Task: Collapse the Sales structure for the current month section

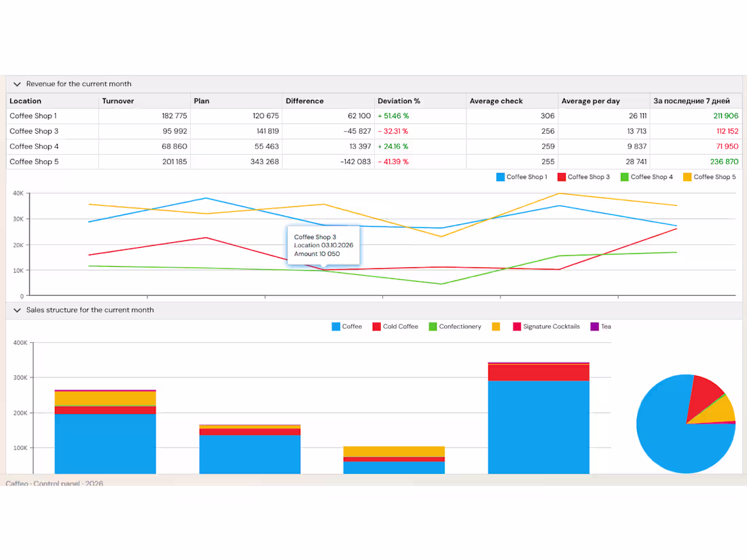Action: click(17, 310)
